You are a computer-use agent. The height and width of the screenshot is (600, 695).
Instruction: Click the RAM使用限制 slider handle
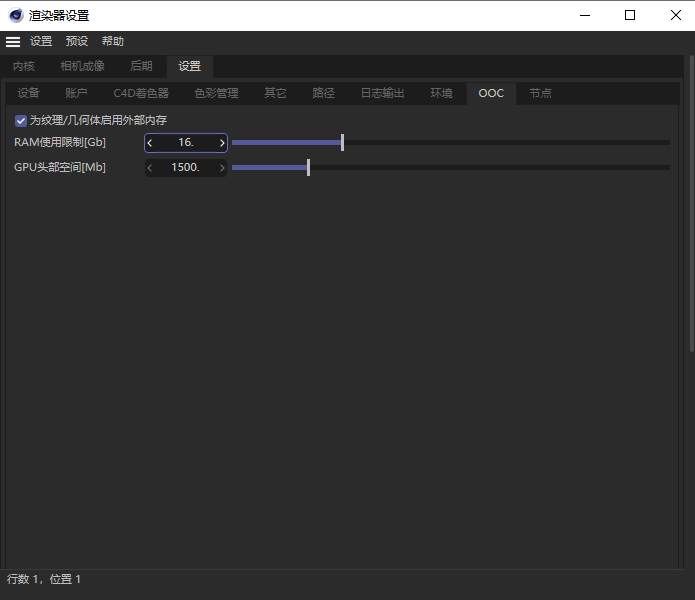pos(342,143)
